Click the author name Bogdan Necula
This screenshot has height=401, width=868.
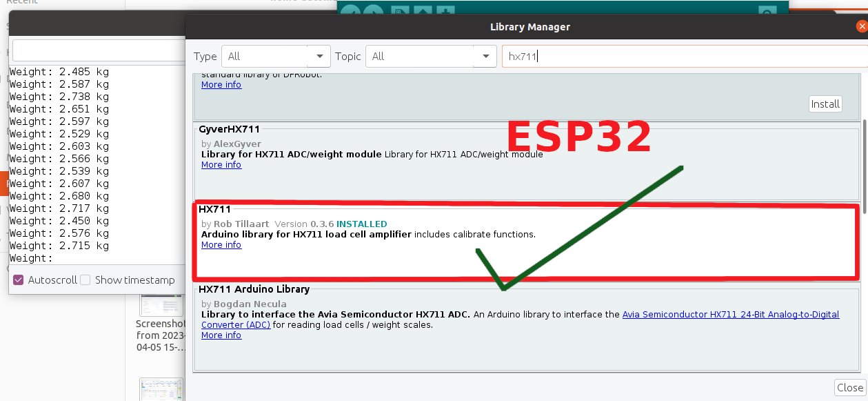pyautogui.click(x=250, y=304)
